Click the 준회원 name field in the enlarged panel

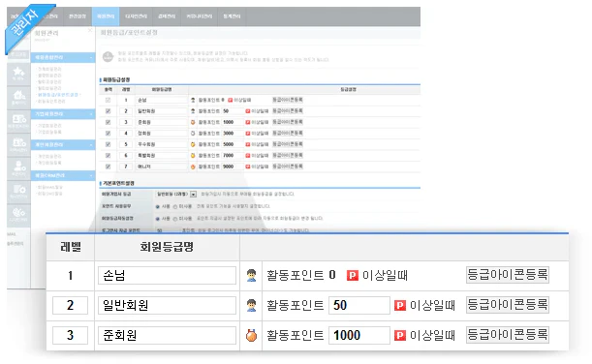pyautogui.click(x=167, y=335)
